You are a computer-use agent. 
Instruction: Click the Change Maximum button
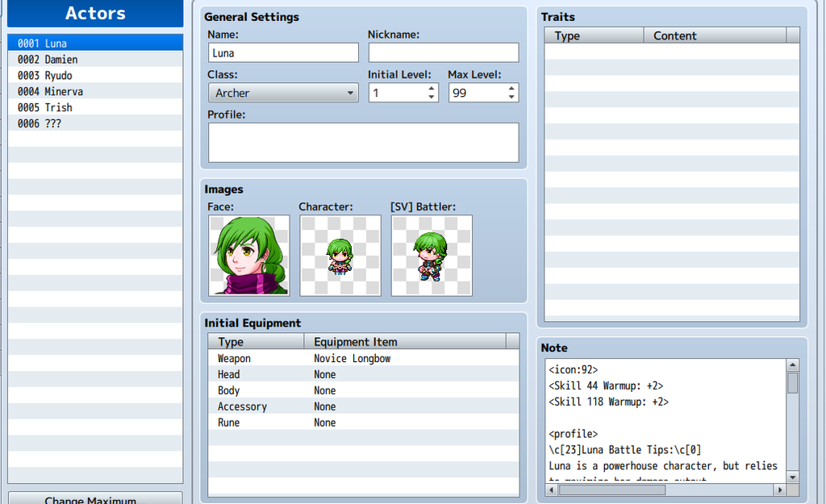[x=95, y=499]
